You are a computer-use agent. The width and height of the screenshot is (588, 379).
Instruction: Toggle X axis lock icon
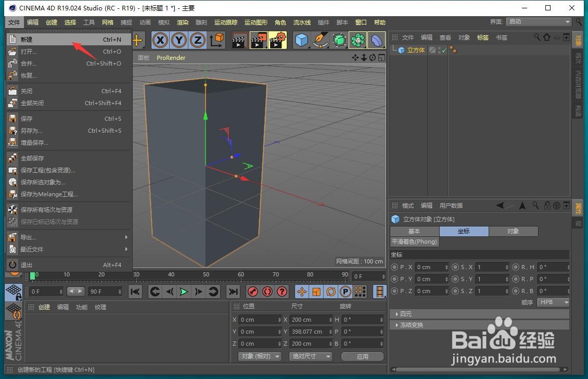pos(160,40)
